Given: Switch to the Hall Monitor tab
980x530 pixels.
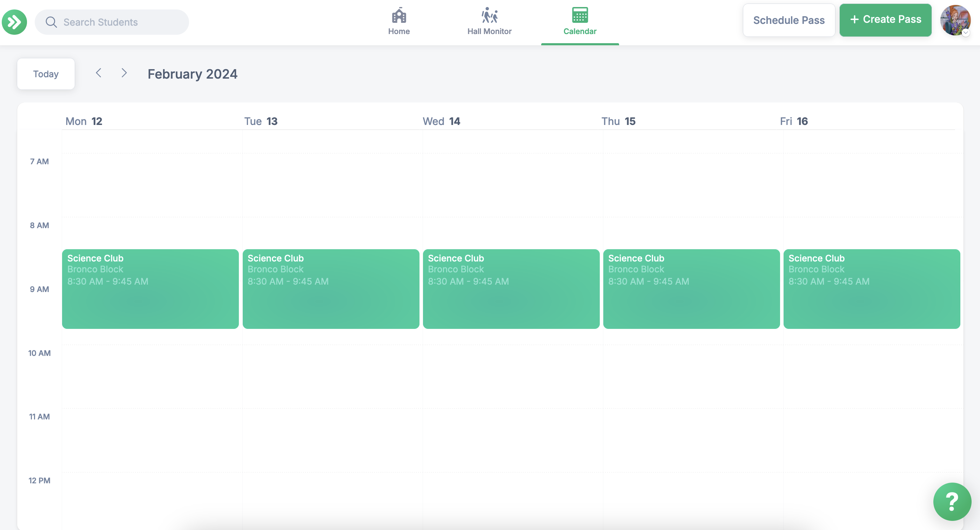Looking at the screenshot, I should (489, 22).
